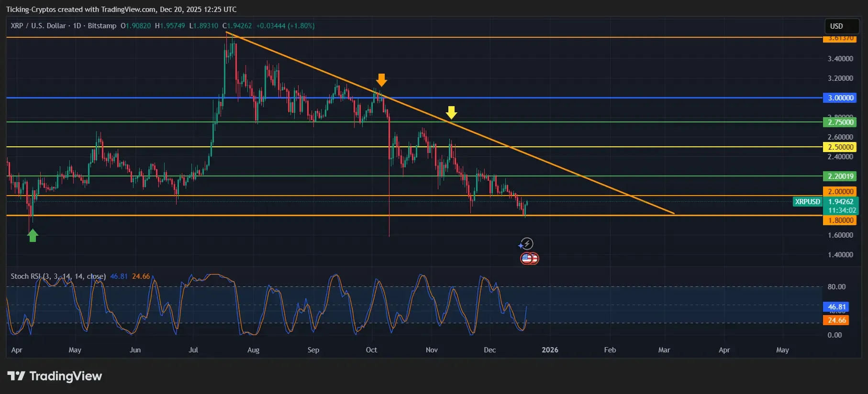This screenshot has height=394, width=868.
Task: Click the Stoch RSI indicator title
Action: (x=58, y=276)
